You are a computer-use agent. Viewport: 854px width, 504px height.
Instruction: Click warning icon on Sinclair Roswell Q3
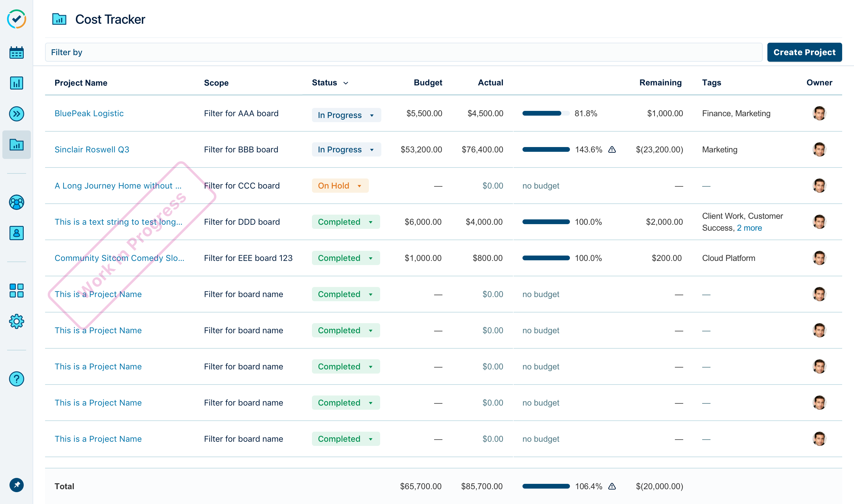point(612,150)
